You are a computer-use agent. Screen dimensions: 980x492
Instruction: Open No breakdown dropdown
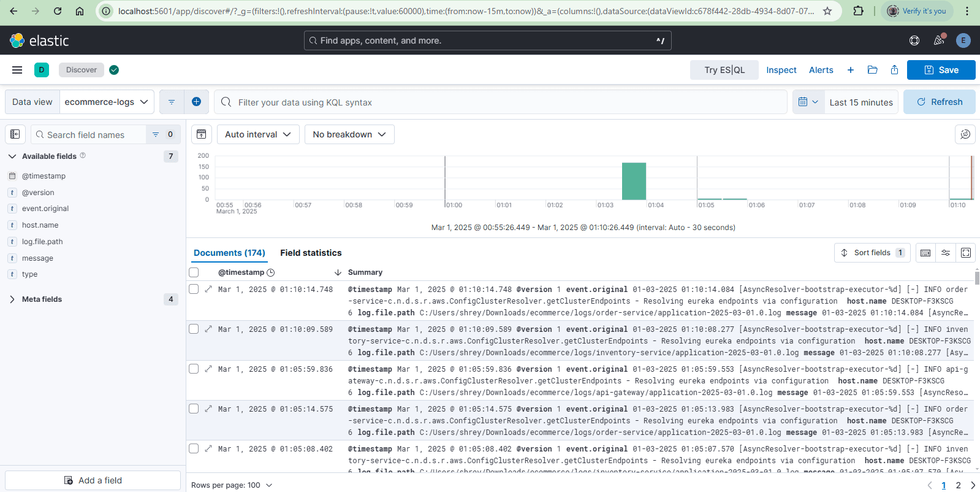pos(349,134)
